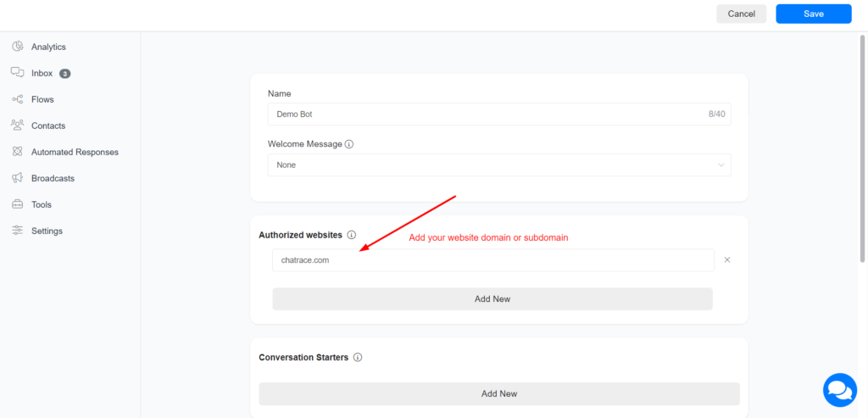Expand the Welcome Message dropdown
868x418 pixels.
pos(498,164)
